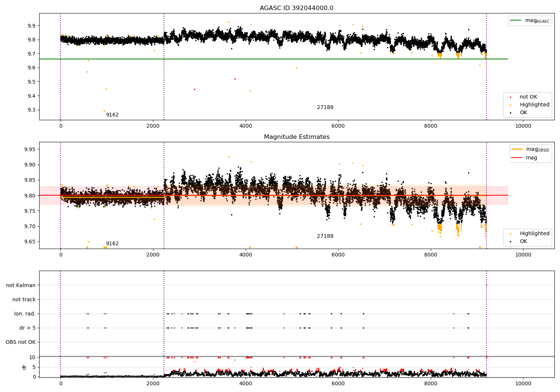The width and height of the screenshot is (560, 392).
Task: Click the 10000 x-tick under bottom plot
Action: [x=523, y=384]
